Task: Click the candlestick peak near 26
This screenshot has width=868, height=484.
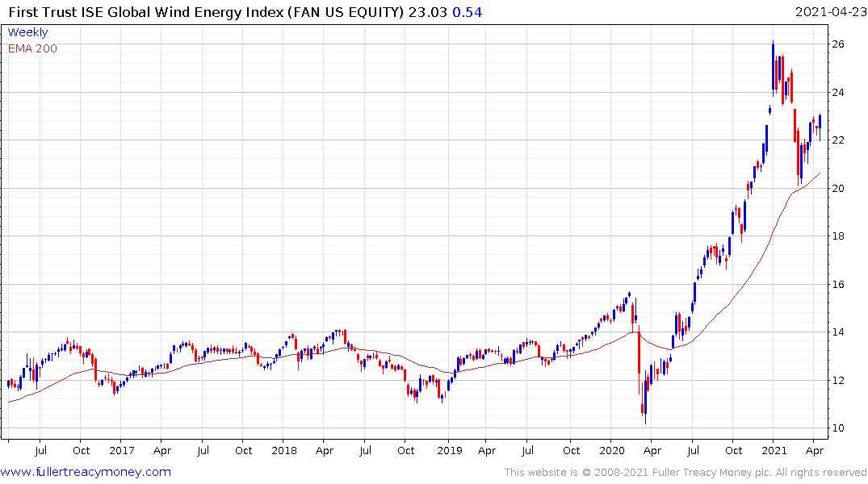Action: pyautogui.click(x=774, y=66)
